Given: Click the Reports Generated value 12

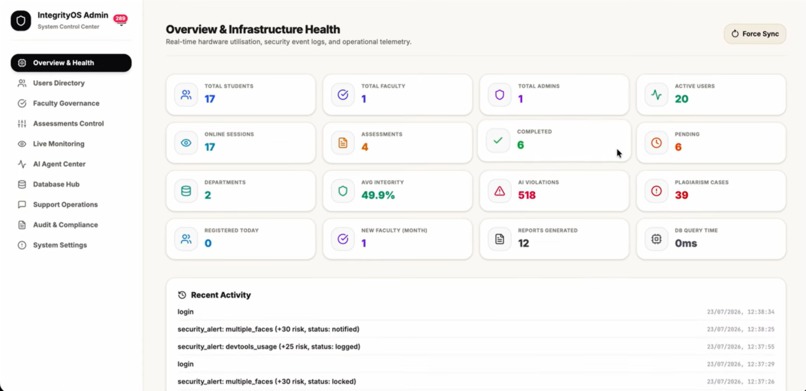Looking at the screenshot, I should 523,244.
